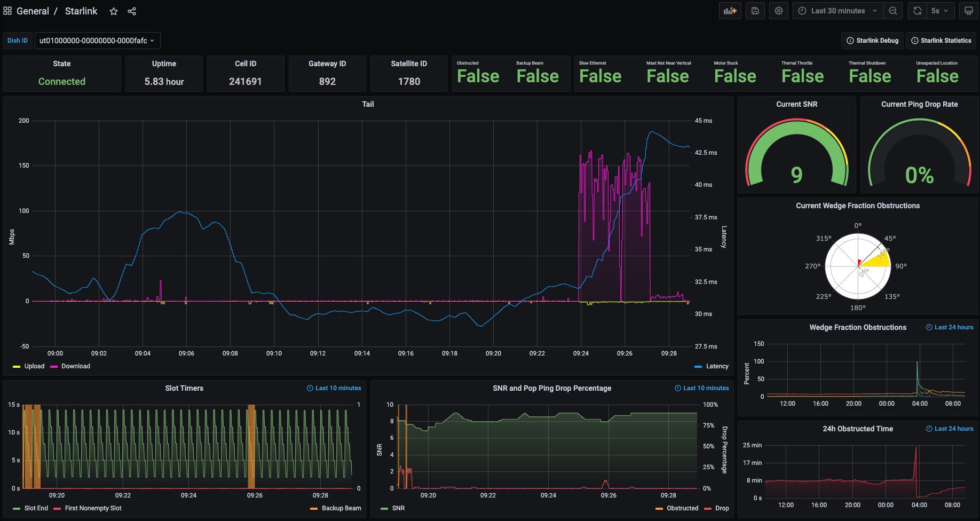Open the dashboards grid icon

(x=7, y=11)
